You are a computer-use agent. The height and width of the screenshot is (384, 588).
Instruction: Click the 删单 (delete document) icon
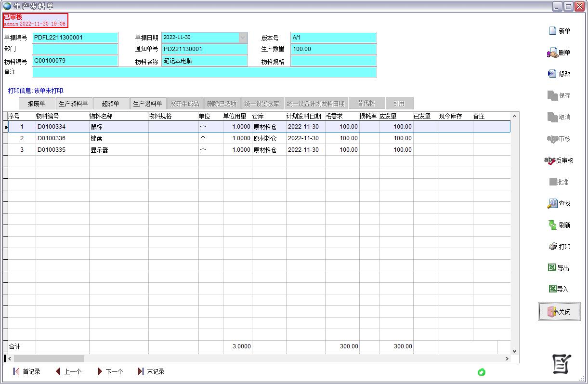pyautogui.click(x=552, y=53)
